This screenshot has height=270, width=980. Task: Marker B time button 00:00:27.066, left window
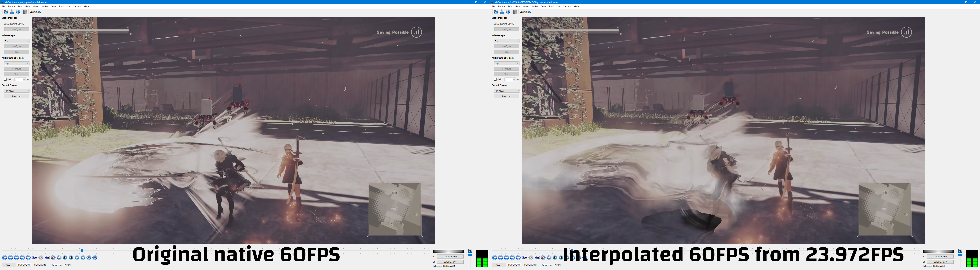(x=450, y=262)
